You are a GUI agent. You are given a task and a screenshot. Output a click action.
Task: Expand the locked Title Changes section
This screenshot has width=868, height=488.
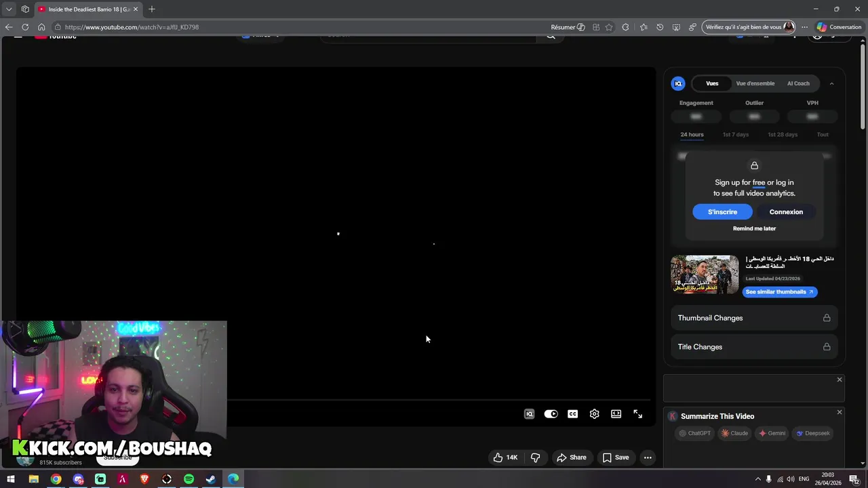coord(754,347)
